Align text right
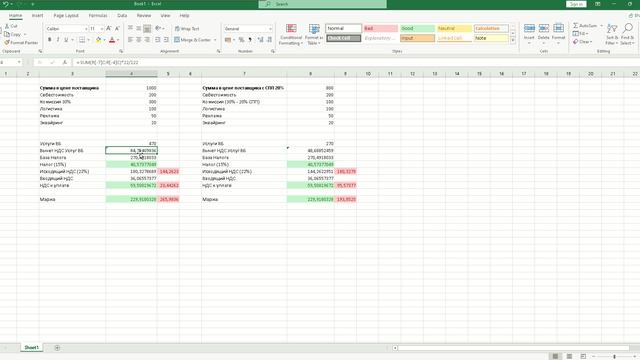The height and width of the screenshot is (360, 640). point(147,40)
